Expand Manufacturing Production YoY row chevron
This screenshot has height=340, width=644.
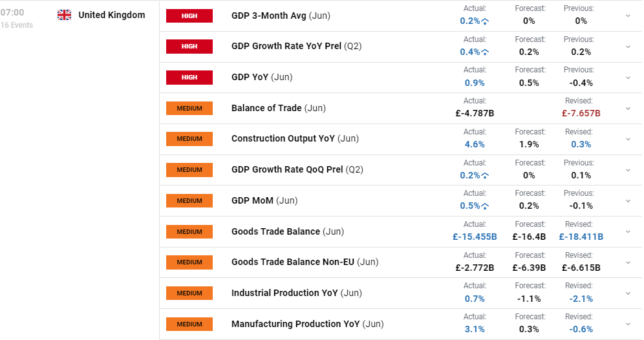point(628,324)
